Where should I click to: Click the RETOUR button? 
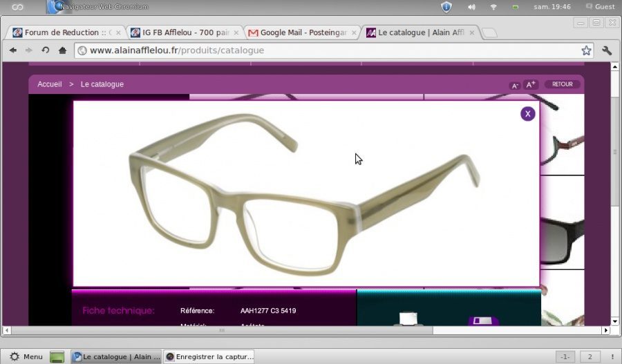tap(562, 84)
